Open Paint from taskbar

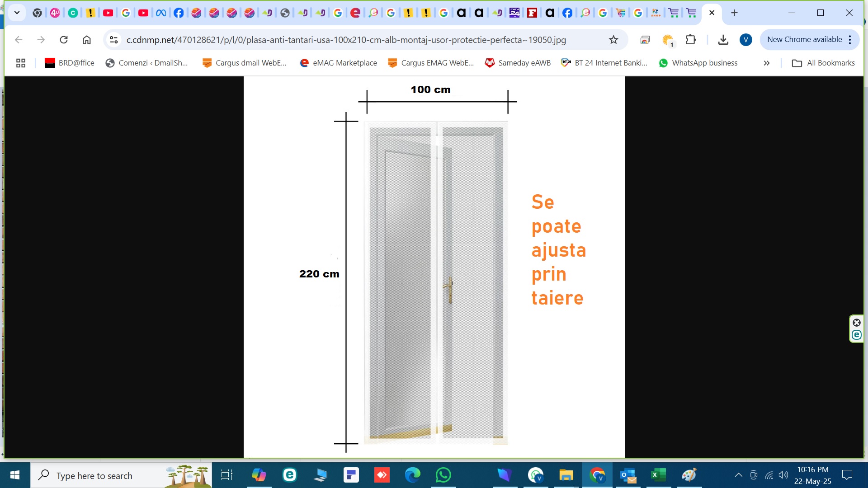pos(689,475)
